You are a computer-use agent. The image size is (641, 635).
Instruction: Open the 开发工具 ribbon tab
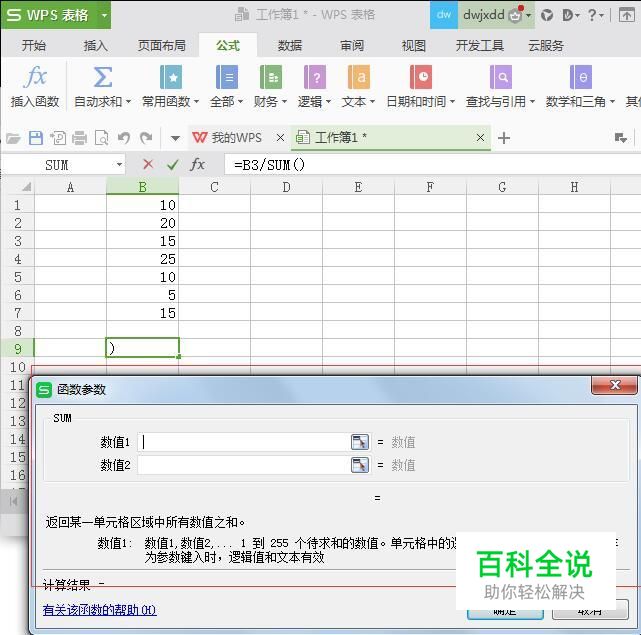(x=480, y=45)
